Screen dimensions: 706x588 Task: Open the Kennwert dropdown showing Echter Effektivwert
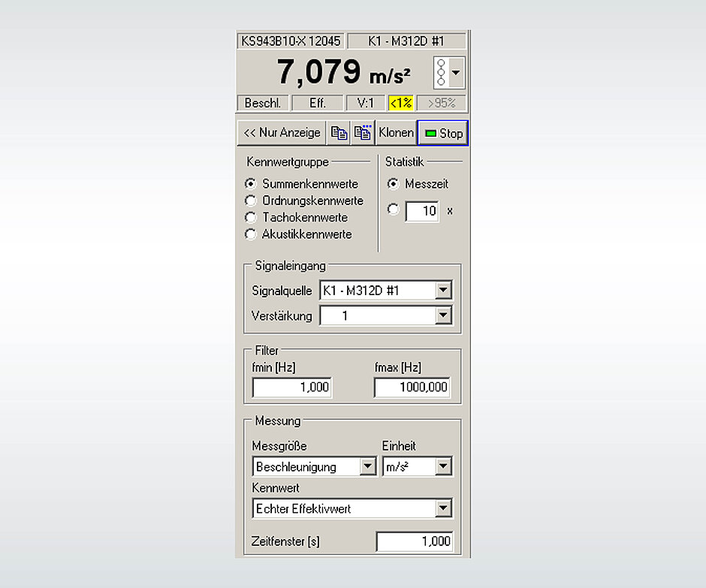(x=445, y=508)
